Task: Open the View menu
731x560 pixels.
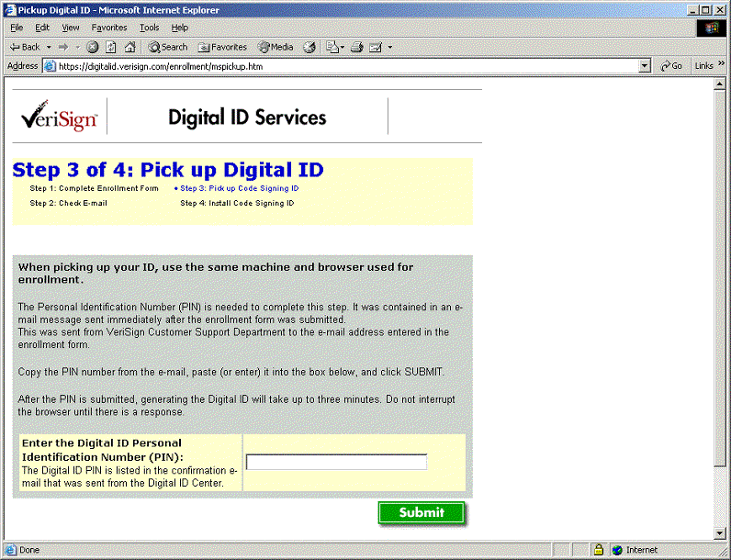Action: 71,28
